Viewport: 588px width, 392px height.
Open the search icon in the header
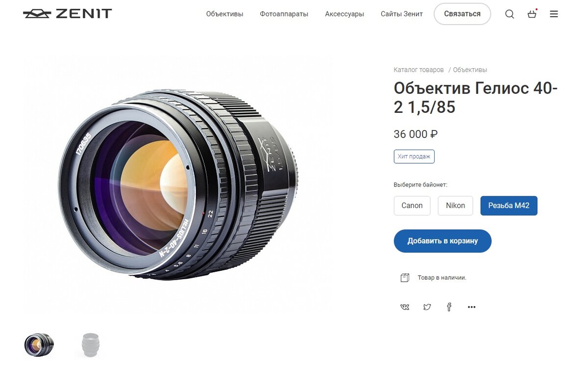click(x=510, y=14)
